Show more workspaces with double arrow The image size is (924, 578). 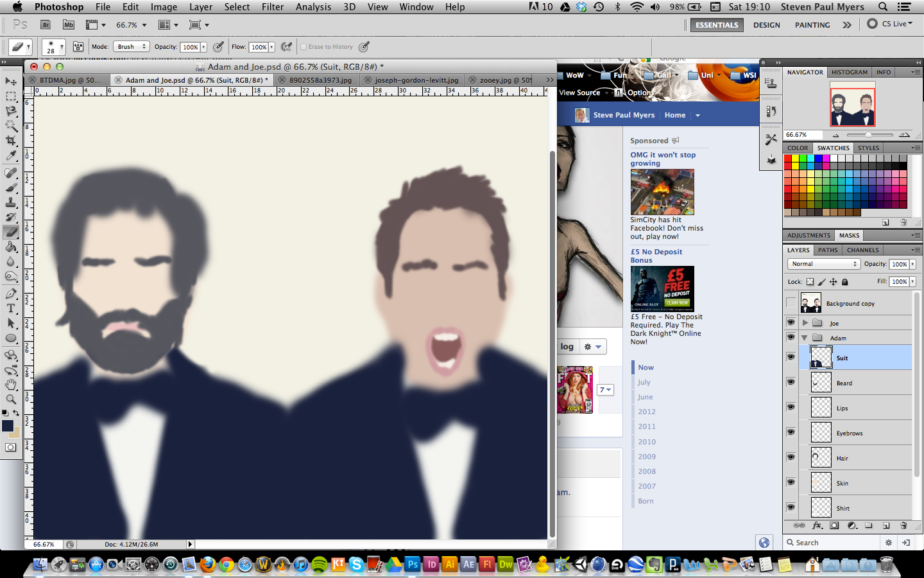(x=847, y=25)
